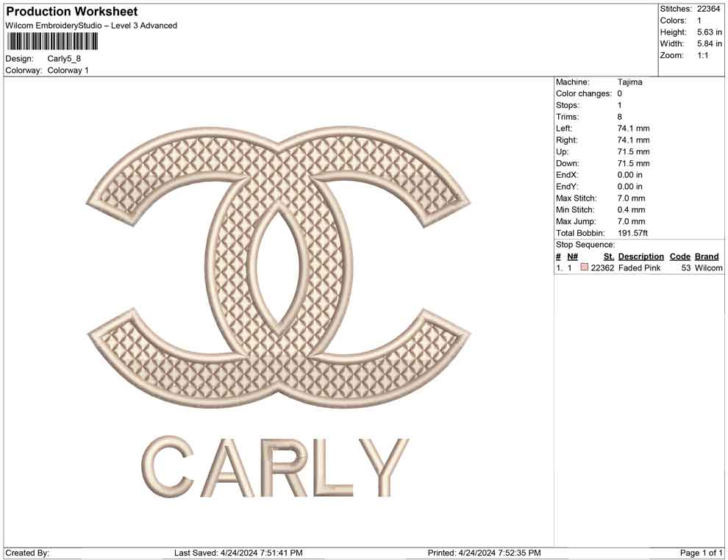Click the Production Worksheet title
This screenshot has width=728, height=560.
click(x=71, y=11)
